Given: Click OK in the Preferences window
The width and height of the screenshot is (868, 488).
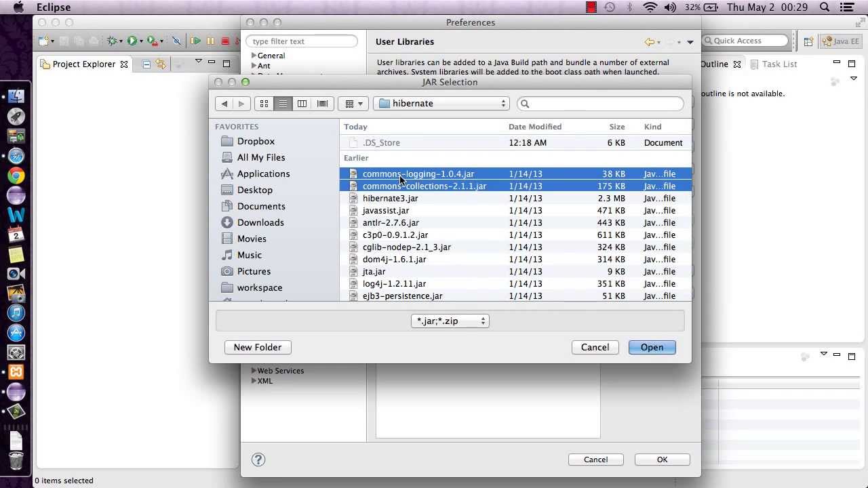Looking at the screenshot, I should coord(662,460).
